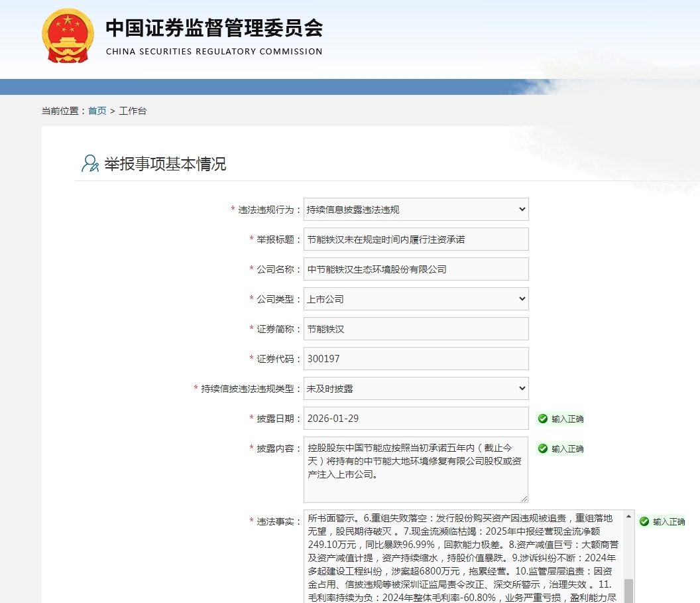Click the 证券代码 field with 300197
Viewport: 700px width, 603px height.
416,359
